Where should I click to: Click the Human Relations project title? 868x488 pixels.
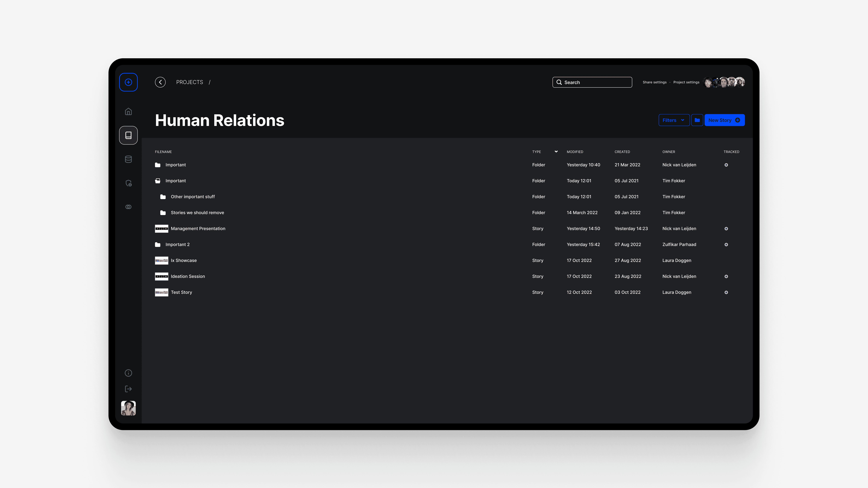[x=220, y=120]
